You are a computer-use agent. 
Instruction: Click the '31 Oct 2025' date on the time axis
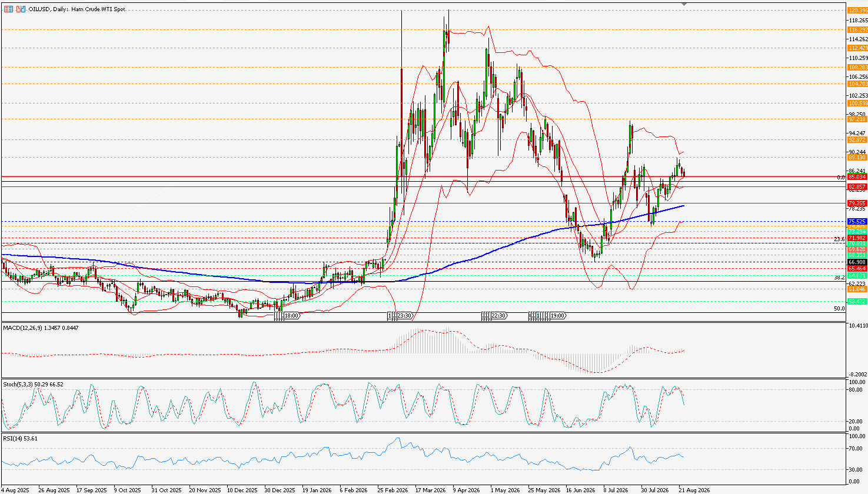coord(167,490)
